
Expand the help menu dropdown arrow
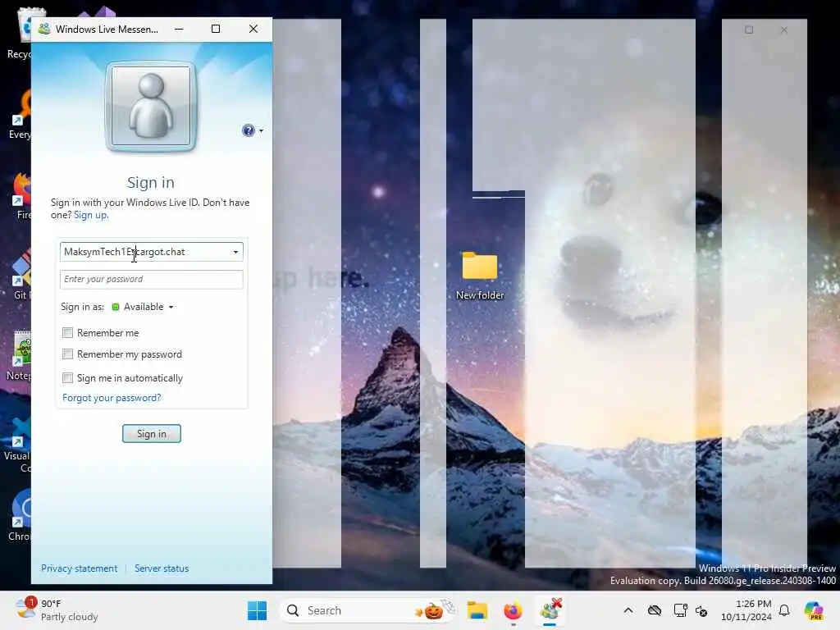tap(261, 130)
